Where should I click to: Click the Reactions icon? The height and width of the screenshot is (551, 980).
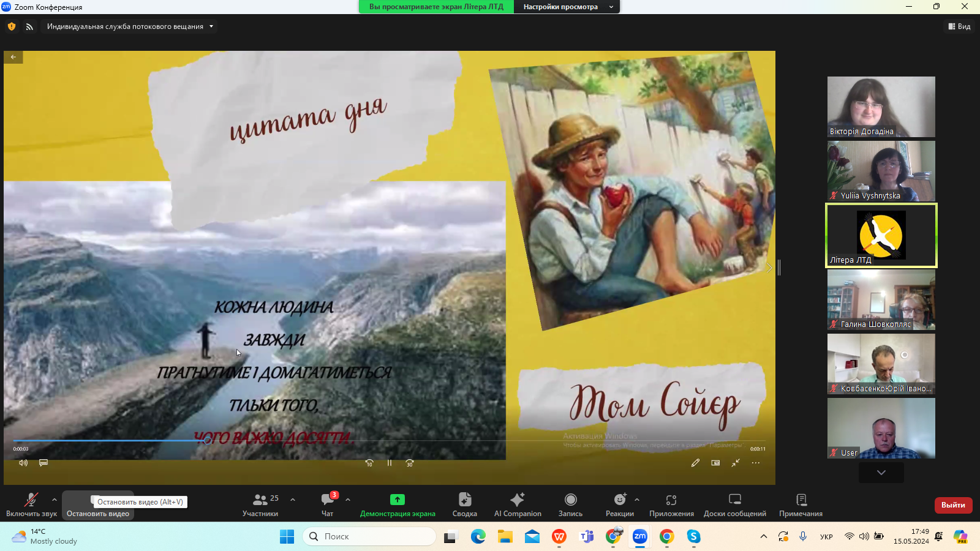pyautogui.click(x=619, y=504)
